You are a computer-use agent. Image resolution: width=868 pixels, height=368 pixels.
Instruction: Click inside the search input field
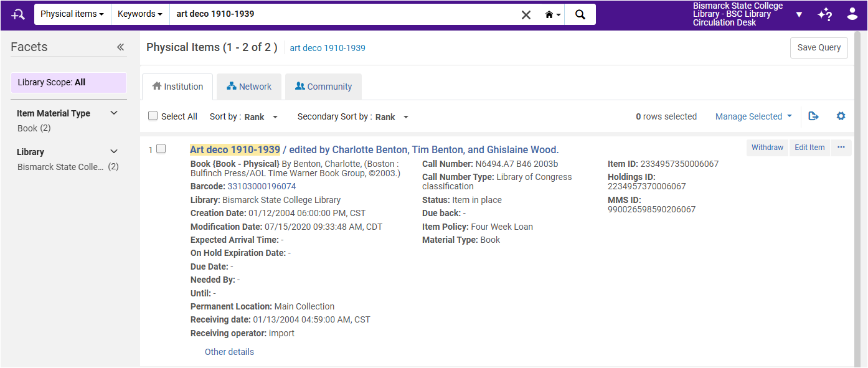pos(342,14)
